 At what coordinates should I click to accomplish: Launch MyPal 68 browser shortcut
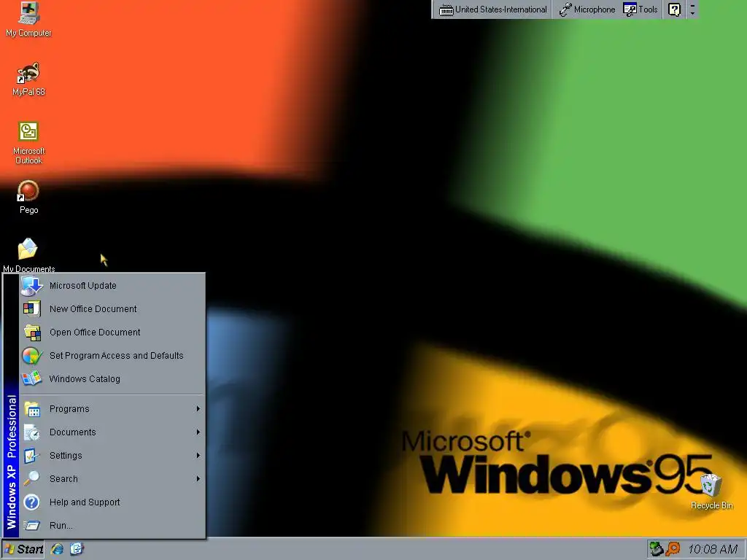tap(28, 79)
